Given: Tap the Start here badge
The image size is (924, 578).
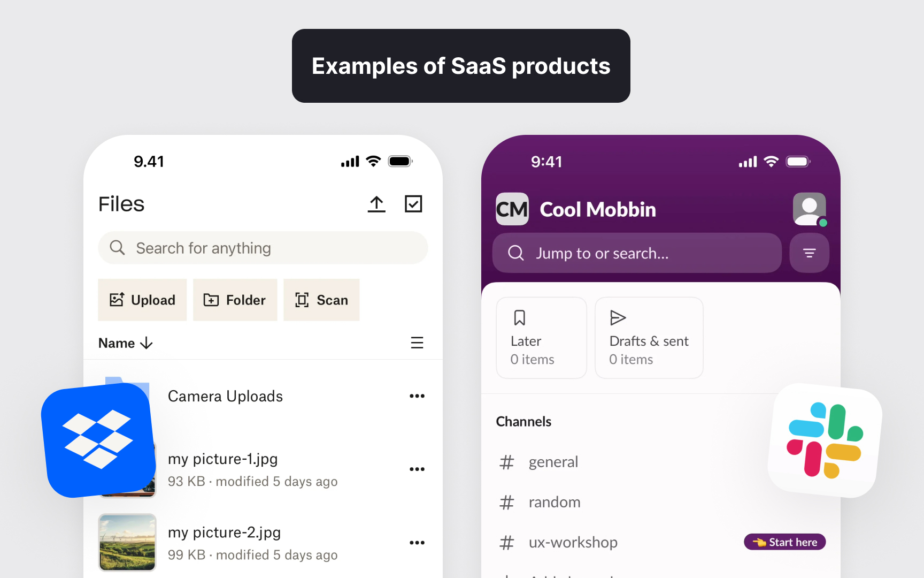Looking at the screenshot, I should pos(784,542).
